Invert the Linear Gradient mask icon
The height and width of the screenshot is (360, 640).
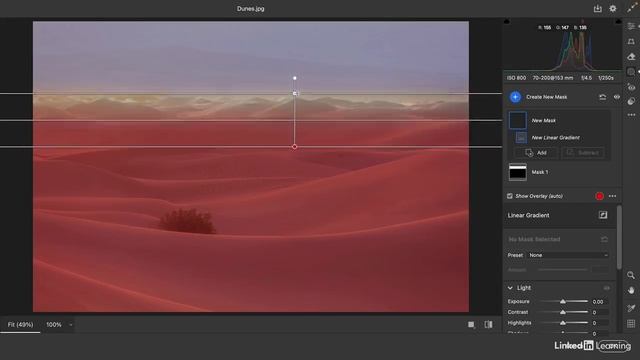pos(603,215)
